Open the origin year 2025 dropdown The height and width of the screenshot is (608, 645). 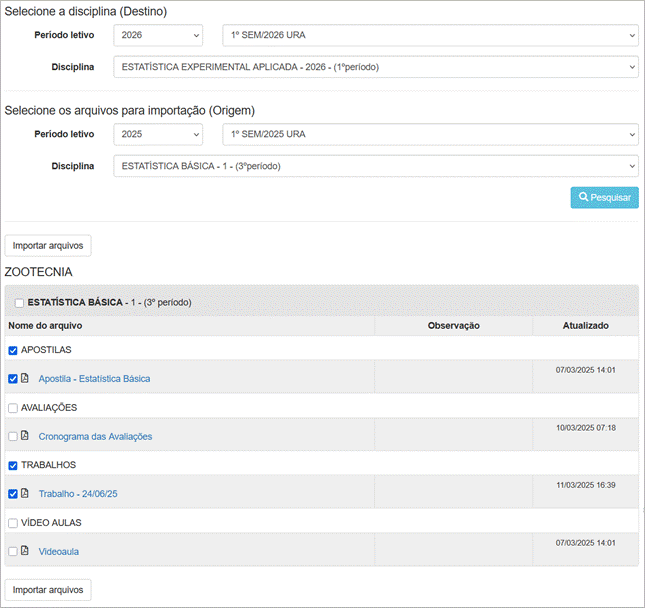point(157,134)
